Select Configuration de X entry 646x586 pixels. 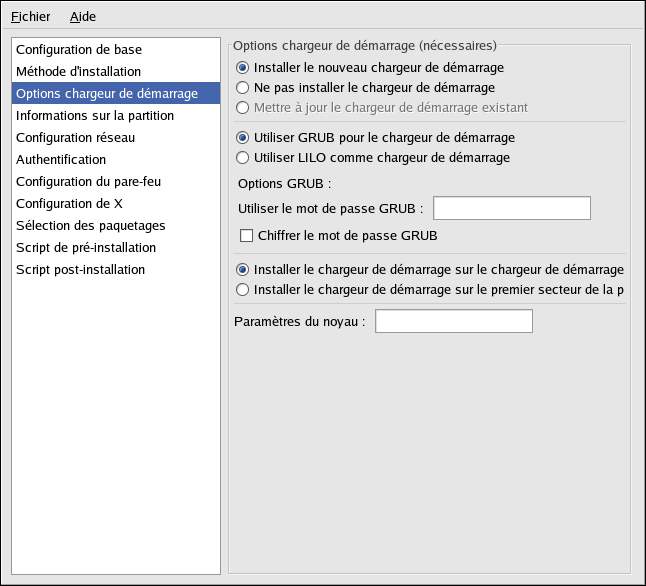click(x=116, y=203)
